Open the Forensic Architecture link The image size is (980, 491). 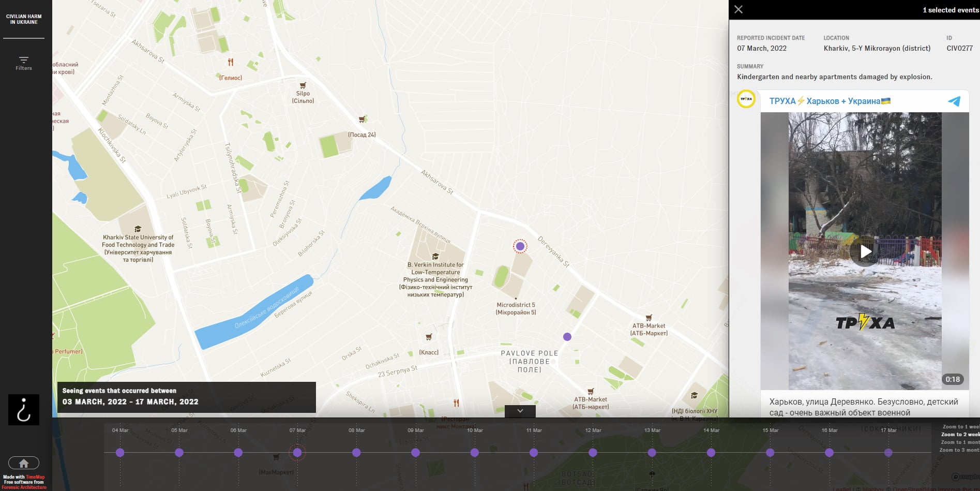coord(24,487)
